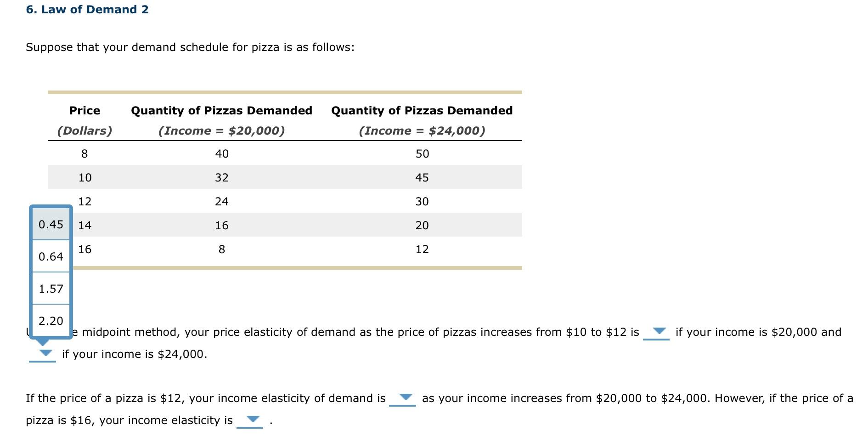868x442 pixels.
Task: Click the 'Price (Dollars)' column header
Action: pyautogui.click(x=85, y=120)
